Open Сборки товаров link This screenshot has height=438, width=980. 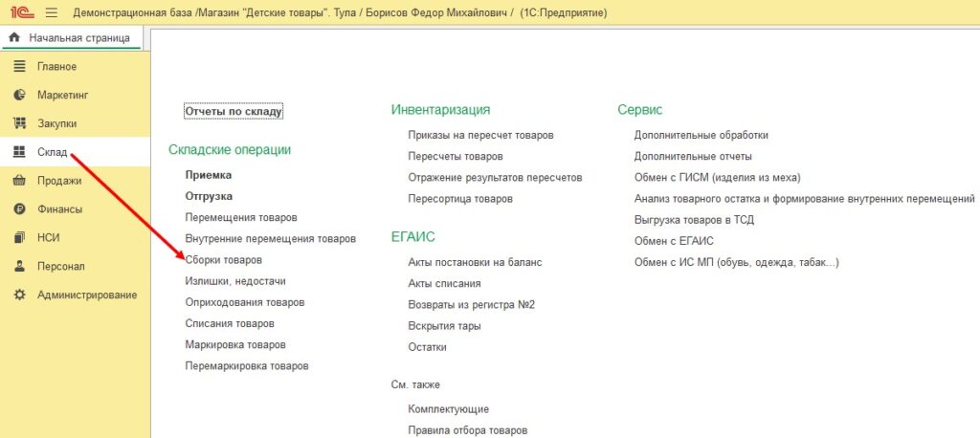223,260
